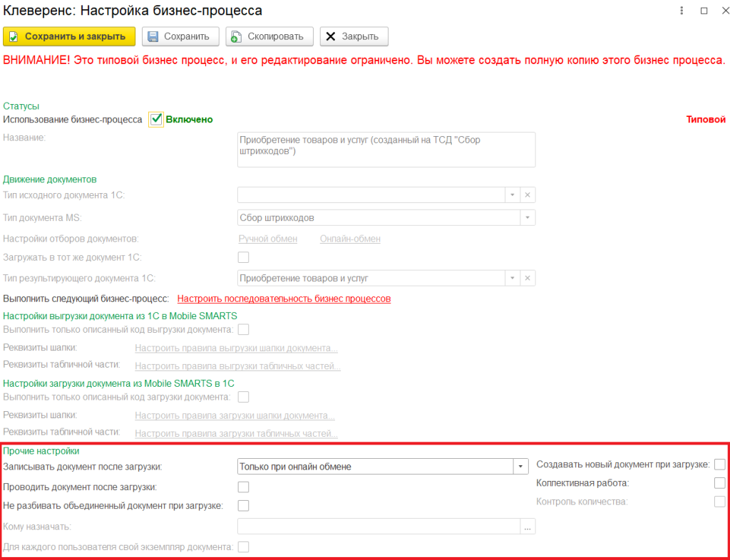Toggle 'Проводить документ после загрузки' checkbox
Screen dimensions: 730x560
click(243, 487)
